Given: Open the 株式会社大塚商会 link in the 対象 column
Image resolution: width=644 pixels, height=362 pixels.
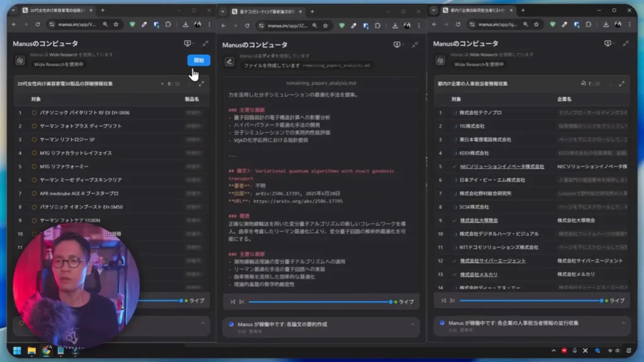Looking at the screenshot, I should [479, 221].
